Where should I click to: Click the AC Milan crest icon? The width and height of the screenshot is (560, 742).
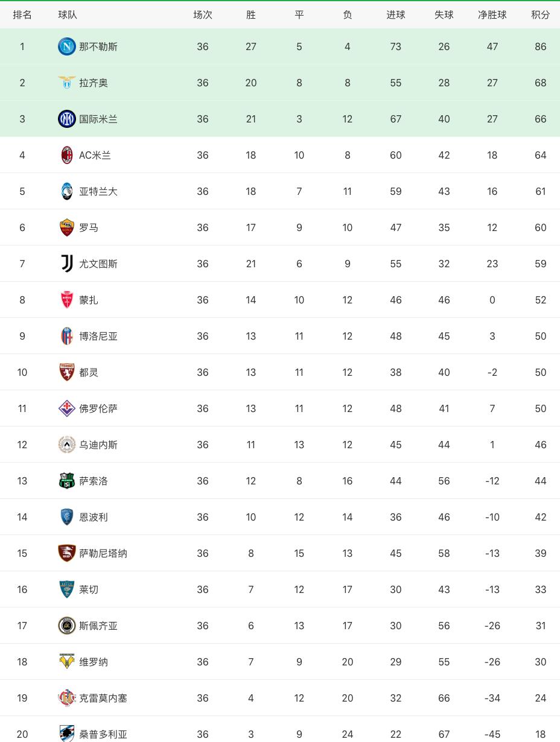(66, 155)
